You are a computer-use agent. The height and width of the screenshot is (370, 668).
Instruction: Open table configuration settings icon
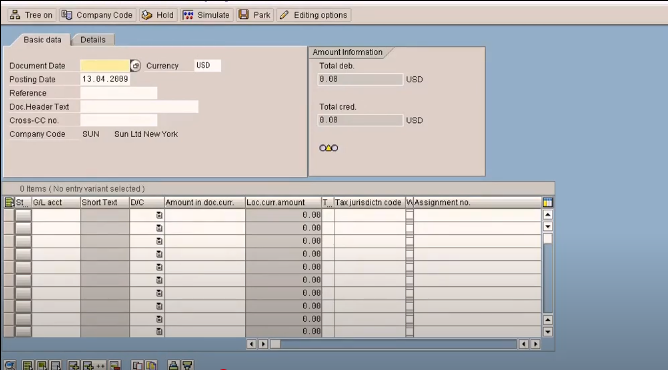(x=548, y=202)
